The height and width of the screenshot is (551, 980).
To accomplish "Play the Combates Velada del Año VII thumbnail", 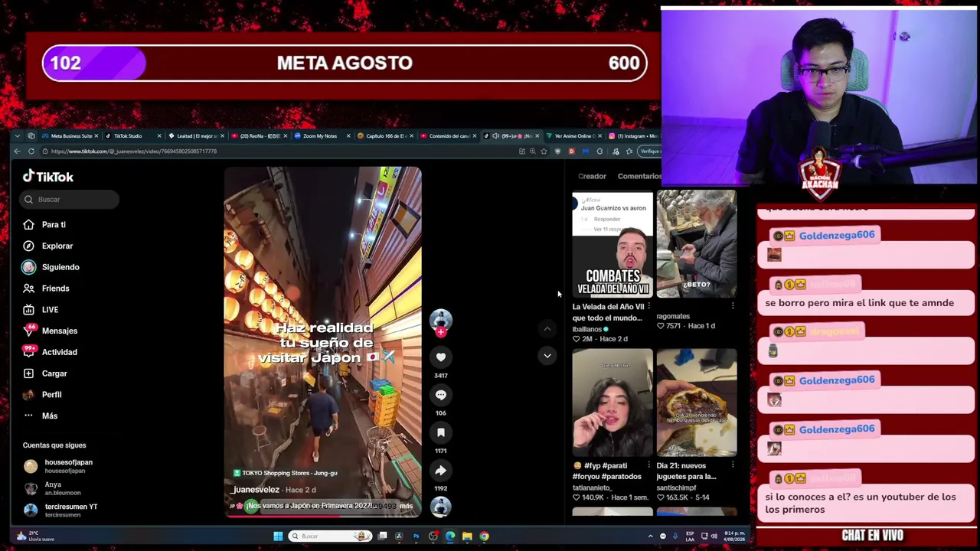I will [612, 244].
